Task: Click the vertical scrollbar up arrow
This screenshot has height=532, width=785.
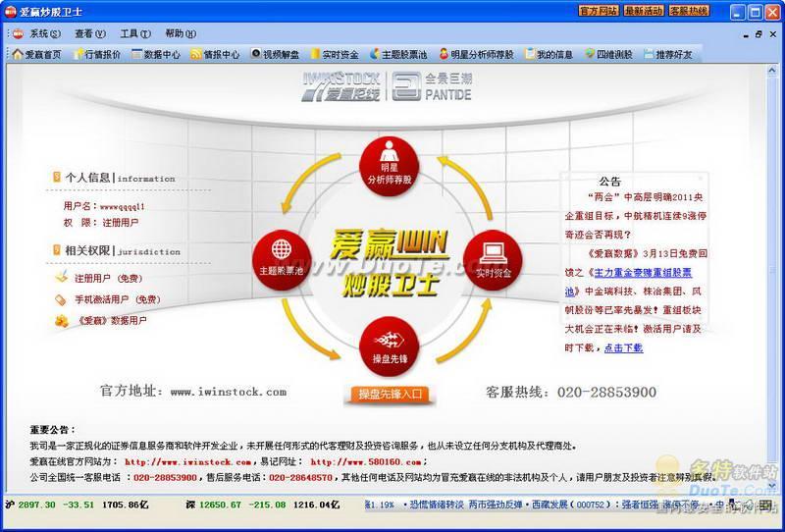Action: (x=771, y=71)
